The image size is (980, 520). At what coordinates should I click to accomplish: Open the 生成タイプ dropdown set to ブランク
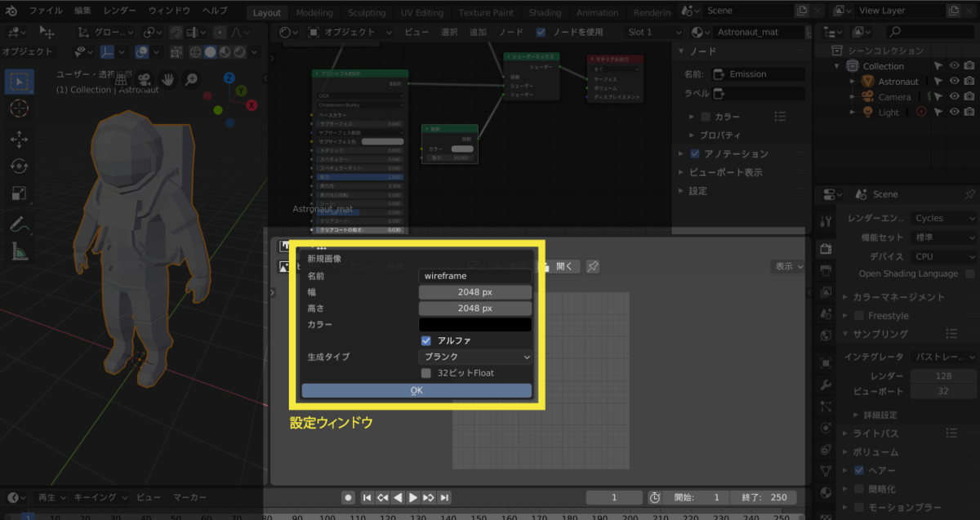point(475,357)
